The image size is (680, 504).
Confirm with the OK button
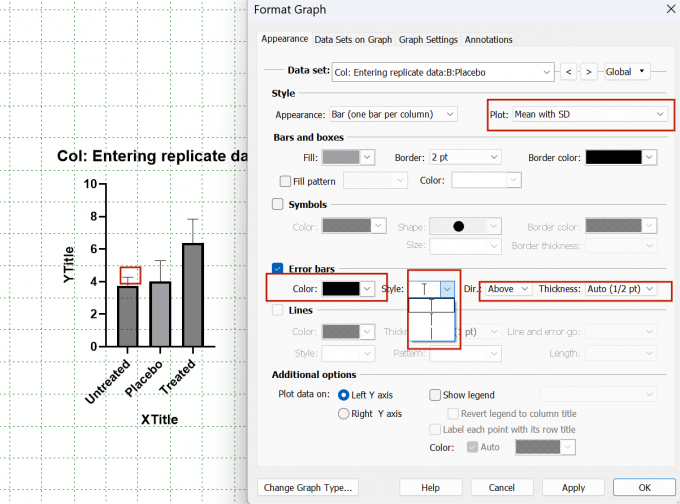644,488
